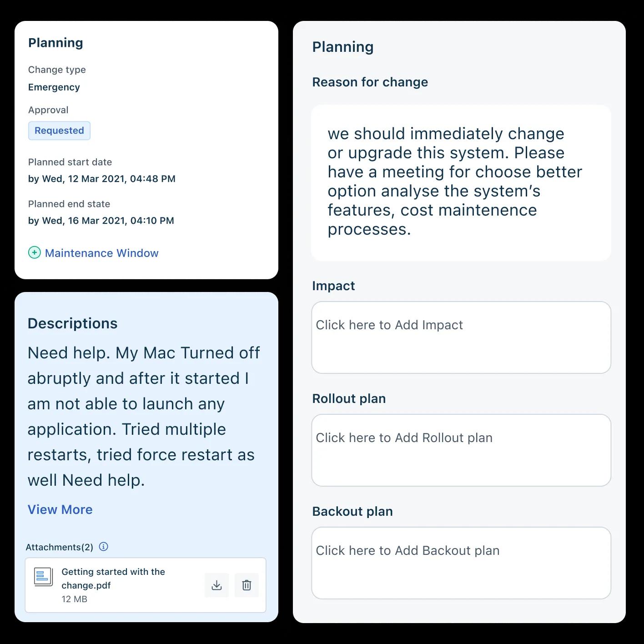Click the Mac issue description text
This screenshot has width=644, height=644.
tap(144, 416)
